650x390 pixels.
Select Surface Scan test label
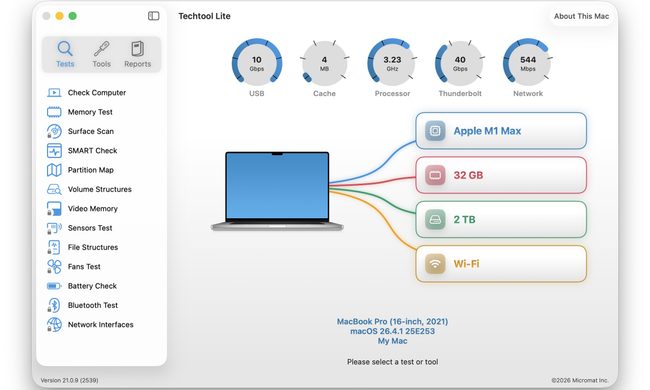[x=90, y=131]
